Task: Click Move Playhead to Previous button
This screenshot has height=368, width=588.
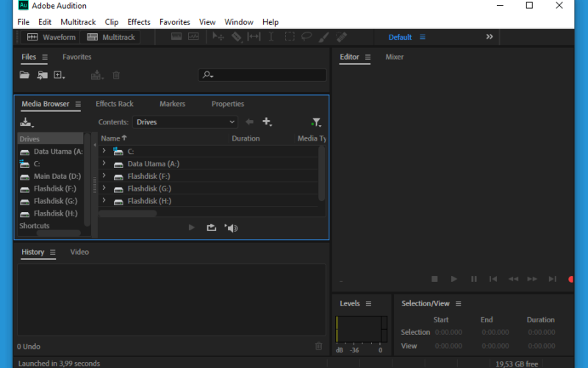Action: (493, 279)
